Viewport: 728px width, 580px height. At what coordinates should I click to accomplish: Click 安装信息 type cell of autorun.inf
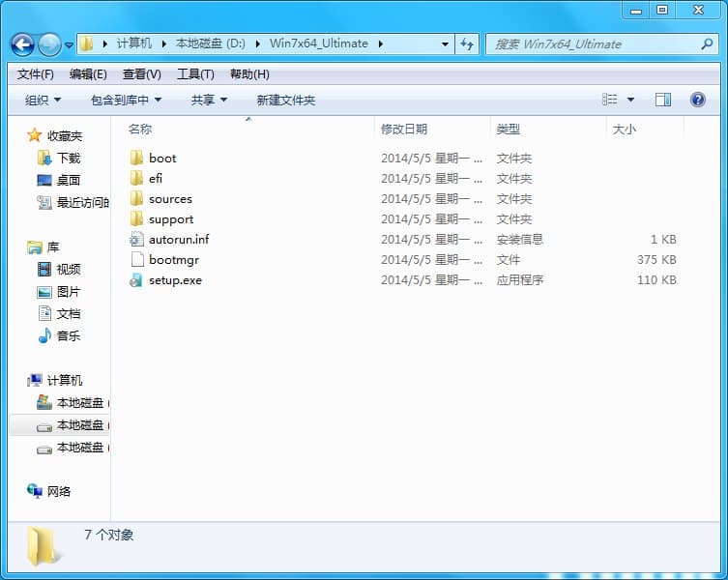[x=519, y=239]
